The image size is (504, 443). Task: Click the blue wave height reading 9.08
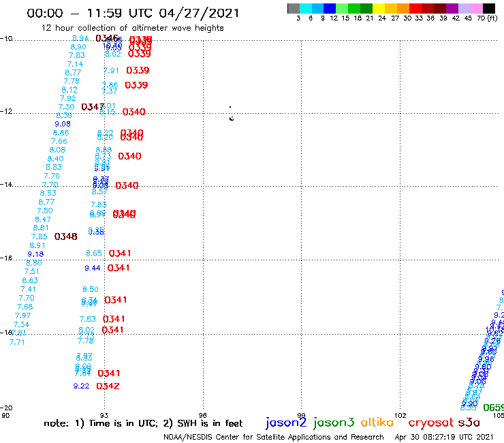pos(63,124)
